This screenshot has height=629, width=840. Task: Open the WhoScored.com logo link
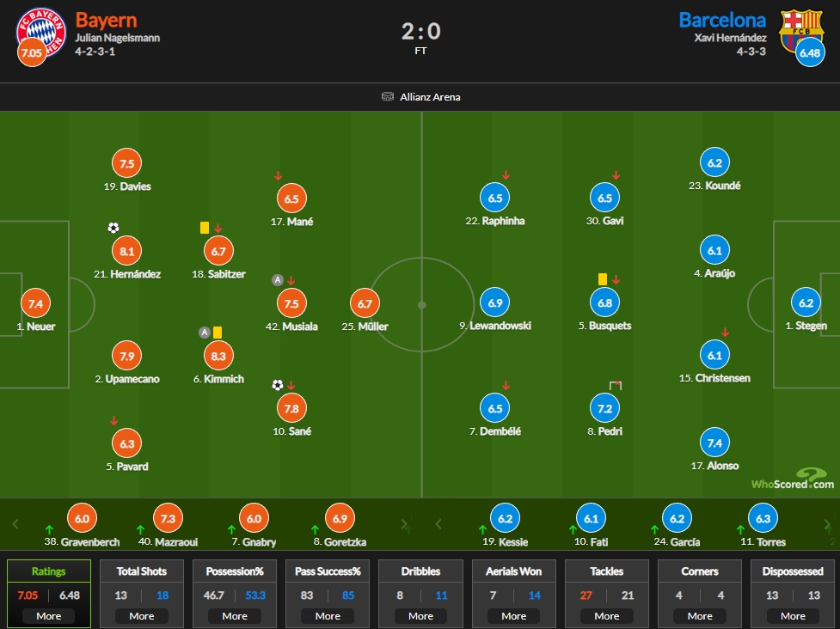pyautogui.click(x=793, y=479)
